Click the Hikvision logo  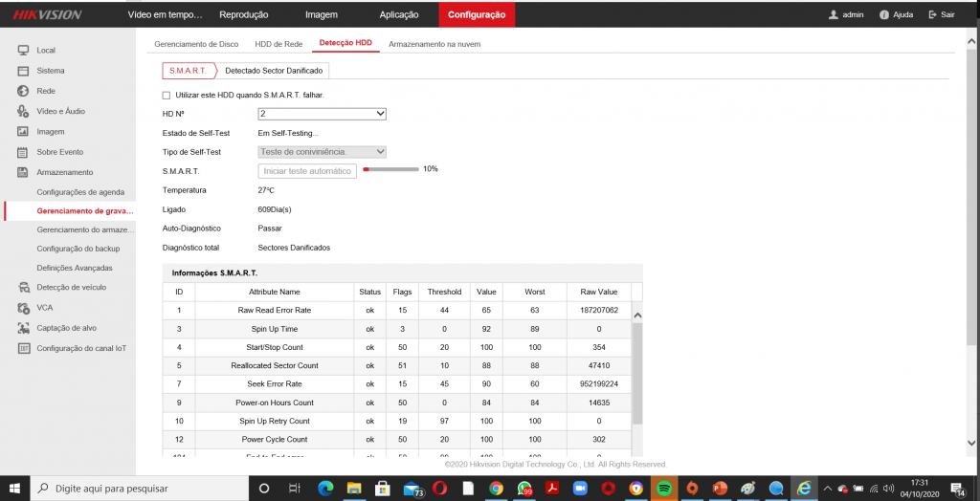pos(47,14)
